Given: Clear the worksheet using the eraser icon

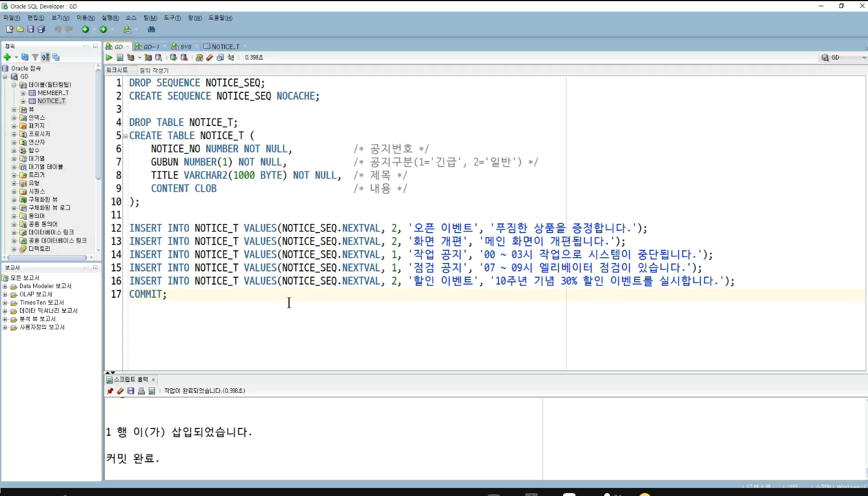Looking at the screenshot, I should tap(209, 57).
